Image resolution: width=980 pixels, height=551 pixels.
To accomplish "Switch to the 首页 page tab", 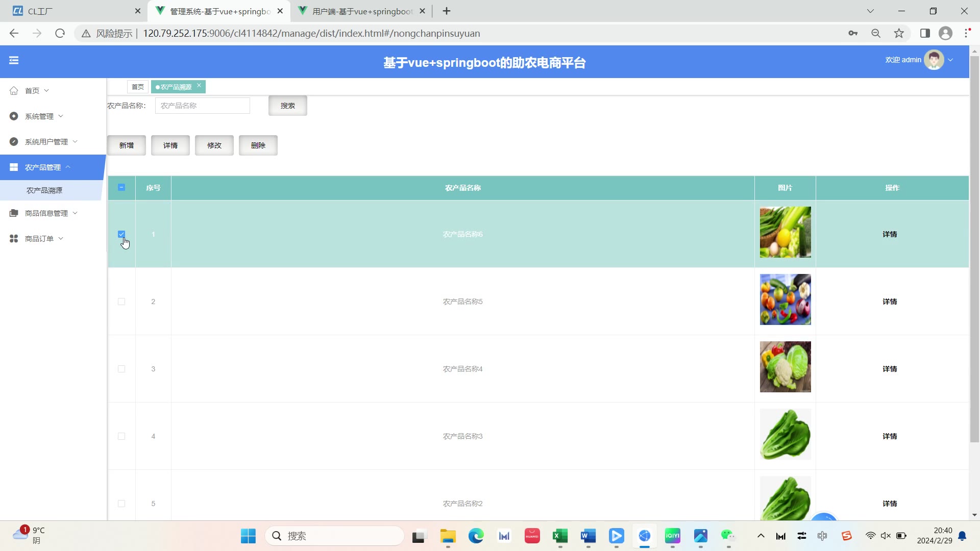I will coord(137,87).
